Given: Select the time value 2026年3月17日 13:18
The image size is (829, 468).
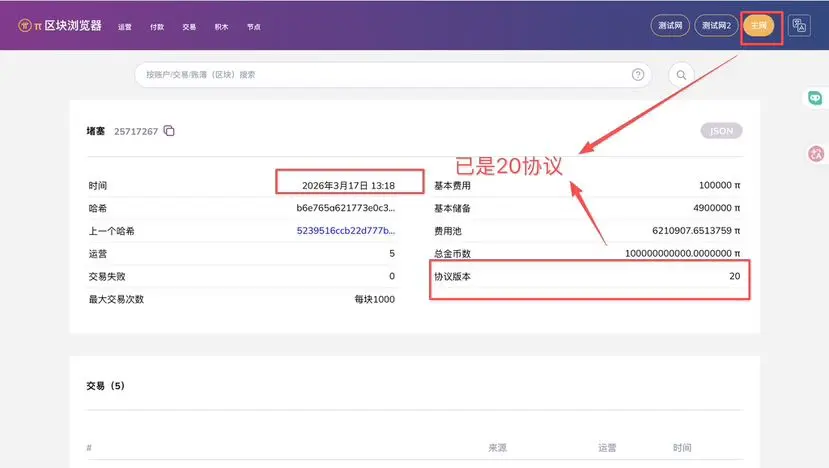Looking at the screenshot, I should click(348, 186).
